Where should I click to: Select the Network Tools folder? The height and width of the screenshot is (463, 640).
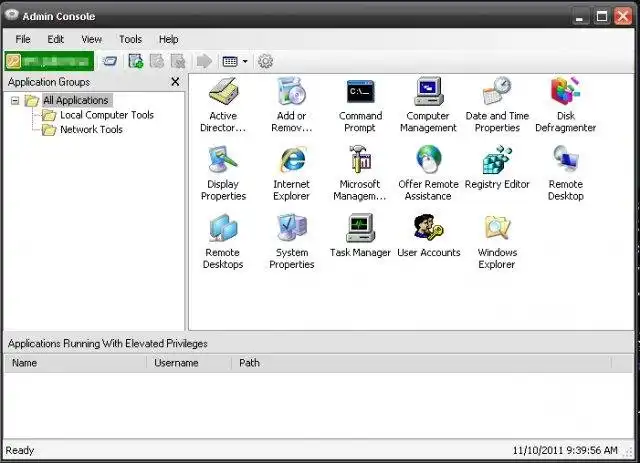point(91,129)
